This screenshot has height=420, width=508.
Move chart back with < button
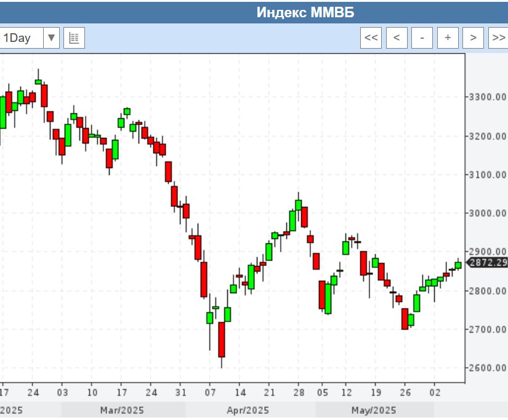click(397, 38)
